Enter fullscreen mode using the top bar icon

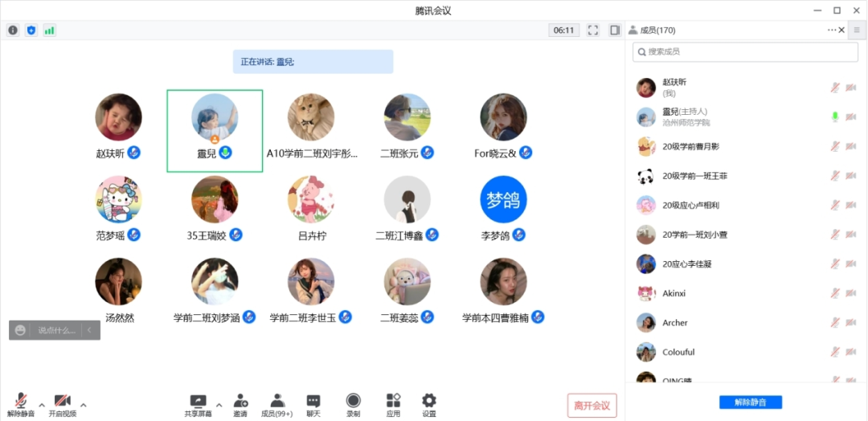(x=593, y=31)
